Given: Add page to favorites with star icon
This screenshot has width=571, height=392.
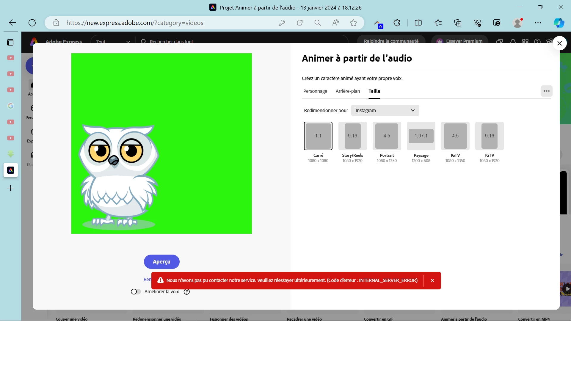Looking at the screenshot, I should pos(353,23).
